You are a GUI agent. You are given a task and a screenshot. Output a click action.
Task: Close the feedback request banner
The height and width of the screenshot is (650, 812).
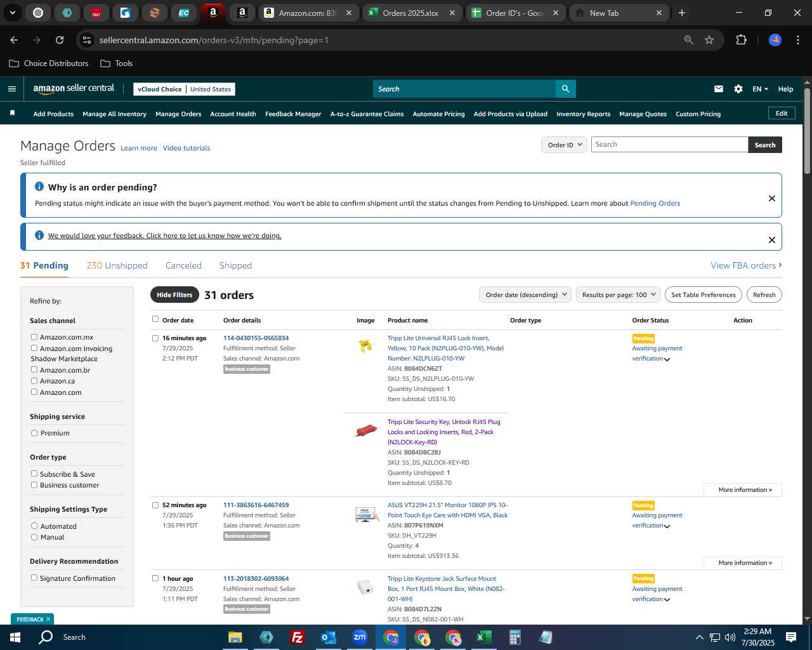point(772,240)
